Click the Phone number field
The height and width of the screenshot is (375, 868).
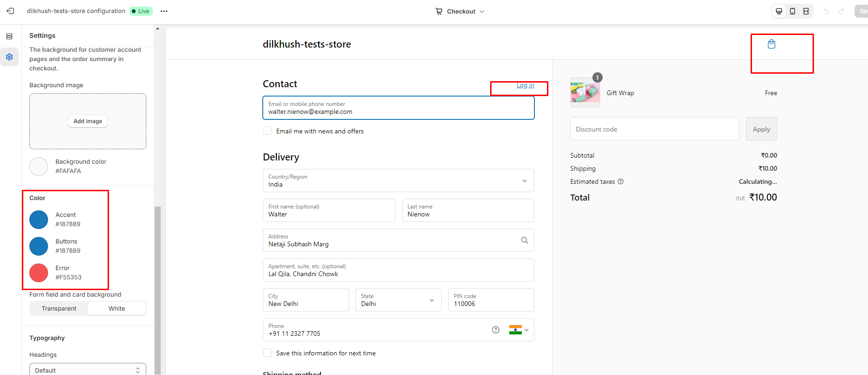[x=398, y=330]
